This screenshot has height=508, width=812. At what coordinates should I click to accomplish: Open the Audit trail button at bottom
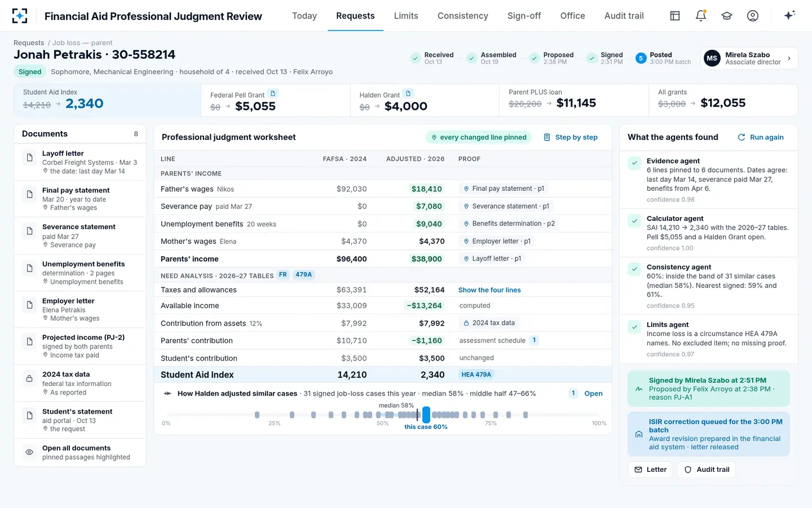(707, 470)
